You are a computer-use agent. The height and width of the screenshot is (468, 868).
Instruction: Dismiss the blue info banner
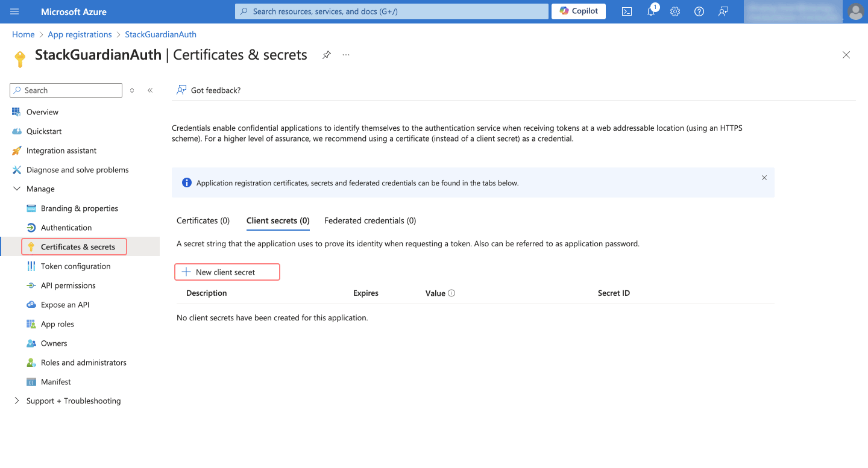(764, 178)
